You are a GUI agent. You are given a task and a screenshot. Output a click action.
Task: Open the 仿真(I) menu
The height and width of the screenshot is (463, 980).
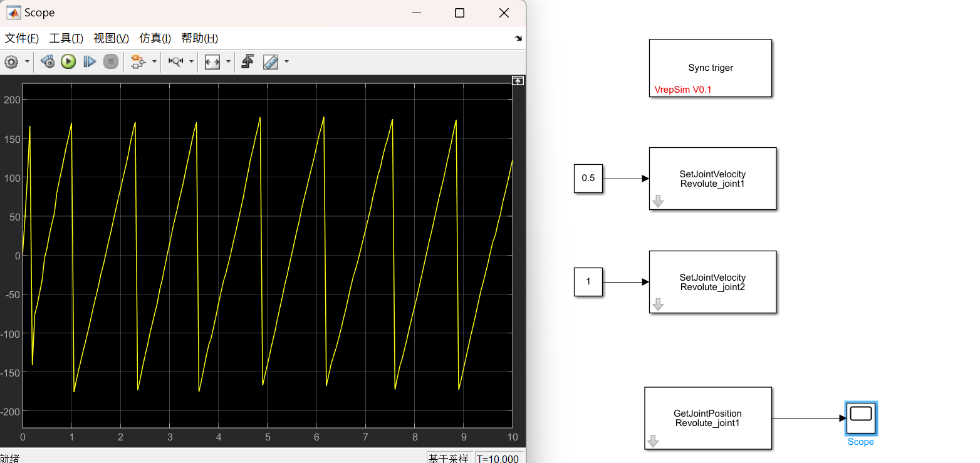coord(155,38)
